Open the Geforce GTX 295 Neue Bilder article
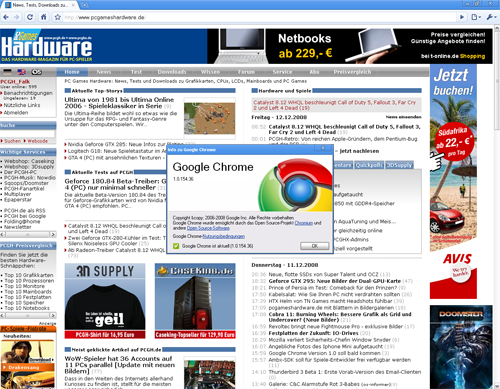500x389 pixels. coord(335,281)
